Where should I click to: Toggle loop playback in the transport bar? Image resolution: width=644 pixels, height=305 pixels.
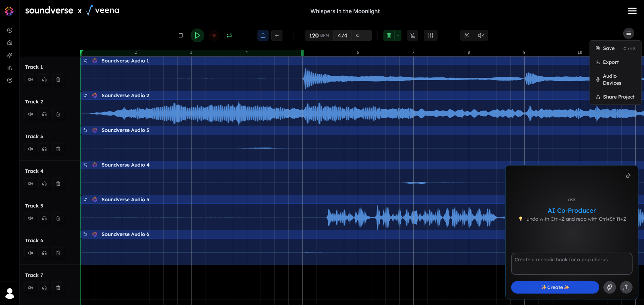229,35
